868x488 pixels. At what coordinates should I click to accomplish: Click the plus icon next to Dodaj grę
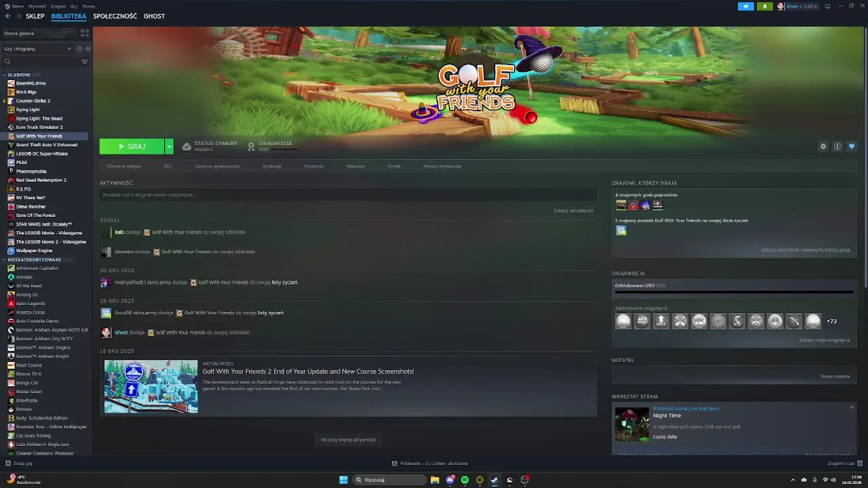tap(8, 464)
